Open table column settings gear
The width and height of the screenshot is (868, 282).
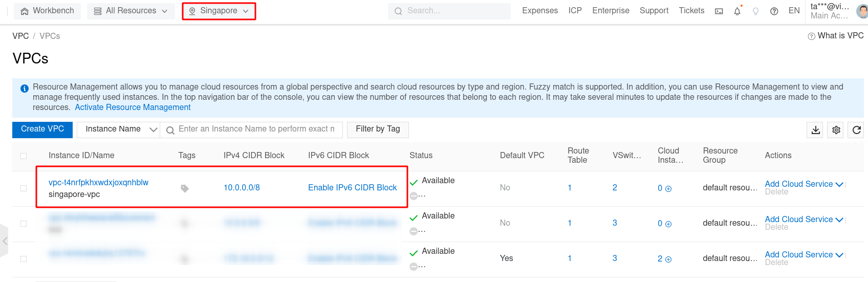(x=836, y=130)
